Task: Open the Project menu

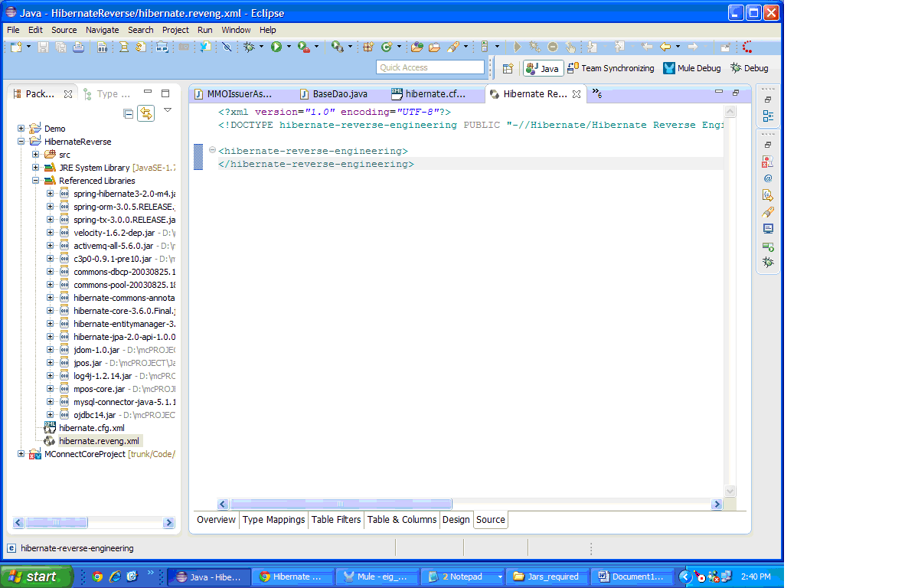Action: (175, 30)
